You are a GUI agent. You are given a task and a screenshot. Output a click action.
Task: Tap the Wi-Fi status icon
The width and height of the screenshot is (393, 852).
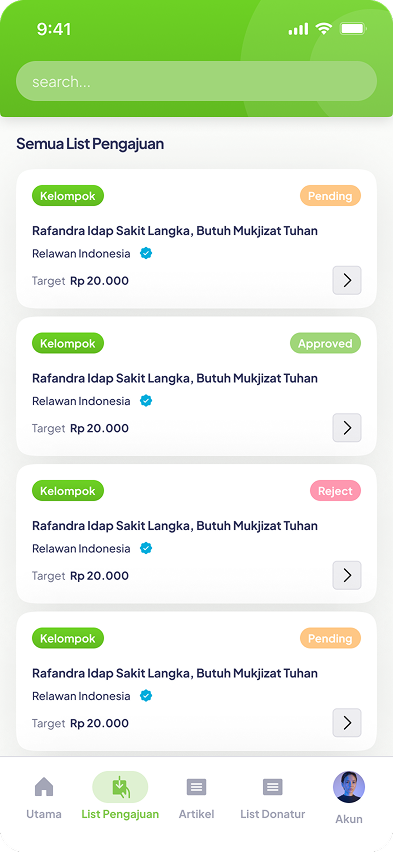[323, 28]
